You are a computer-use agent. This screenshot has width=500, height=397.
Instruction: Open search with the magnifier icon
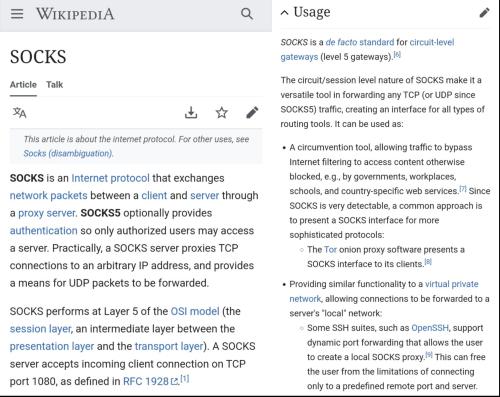pyautogui.click(x=247, y=14)
